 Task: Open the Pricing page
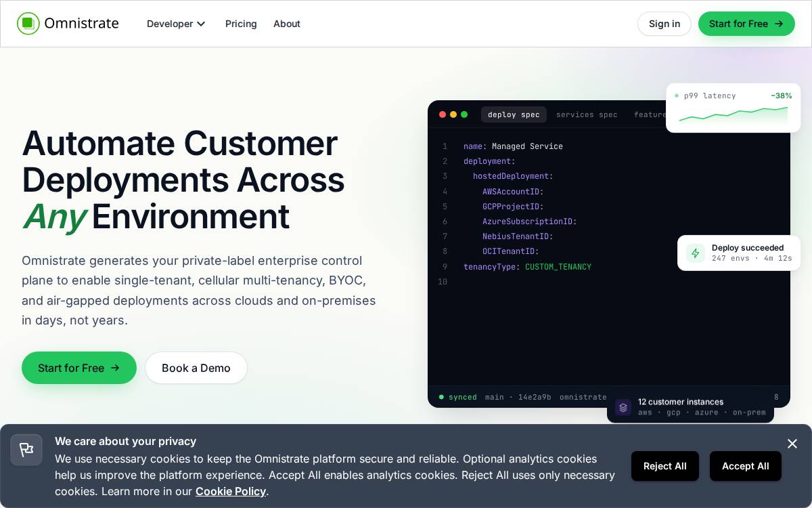[241, 24]
